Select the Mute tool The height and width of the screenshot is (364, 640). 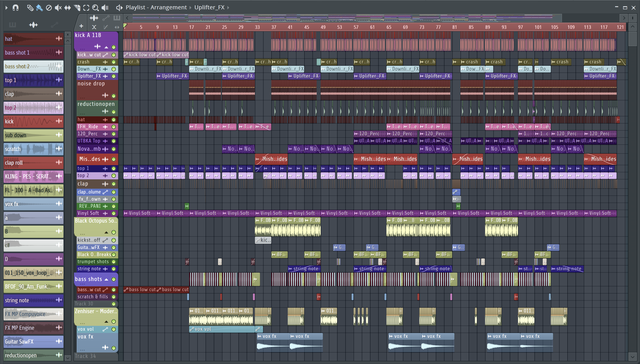click(58, 8)
